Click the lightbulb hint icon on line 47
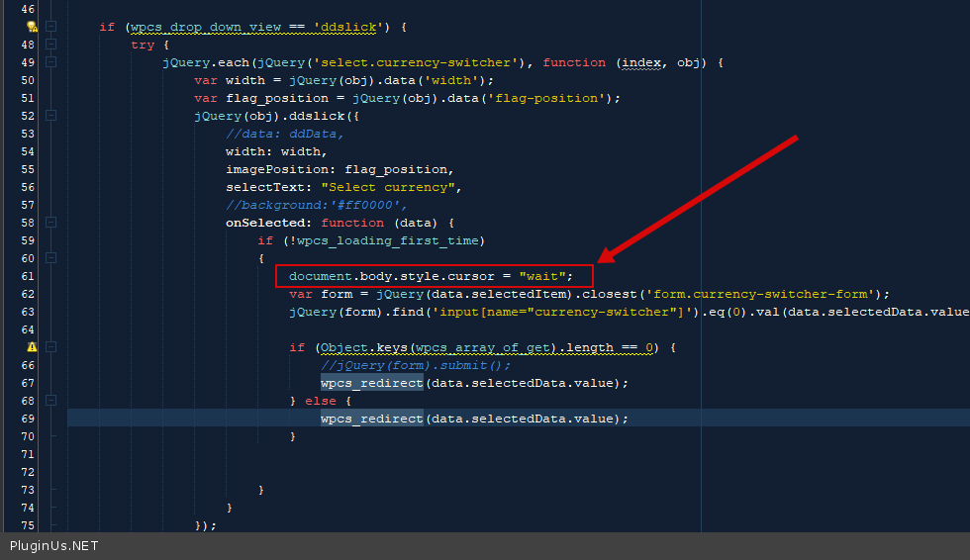Screen dimensions: 970x560 (x=32, y=27)
